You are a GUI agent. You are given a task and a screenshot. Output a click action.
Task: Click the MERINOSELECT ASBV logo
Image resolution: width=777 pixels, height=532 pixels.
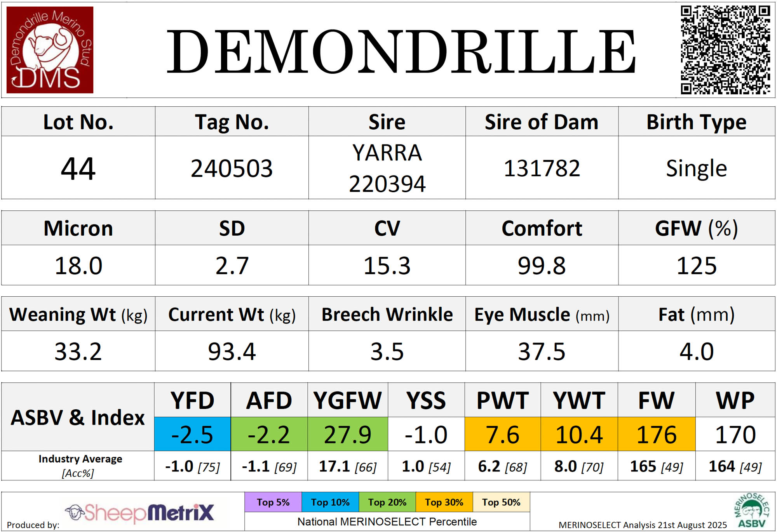tap(751, 511)
